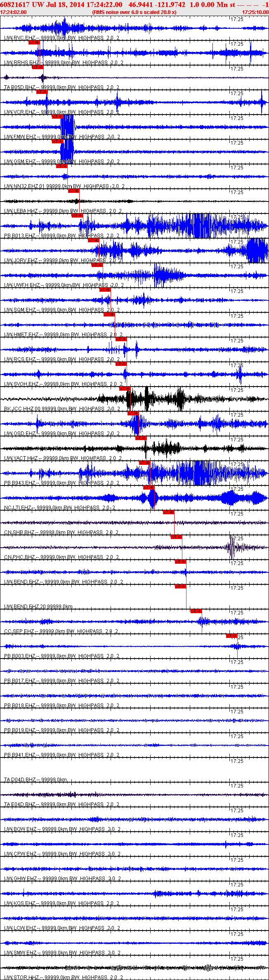Click the UW.FMW.EHZ station label
This screenshot has width=269, height=980.
pos(62,137)
